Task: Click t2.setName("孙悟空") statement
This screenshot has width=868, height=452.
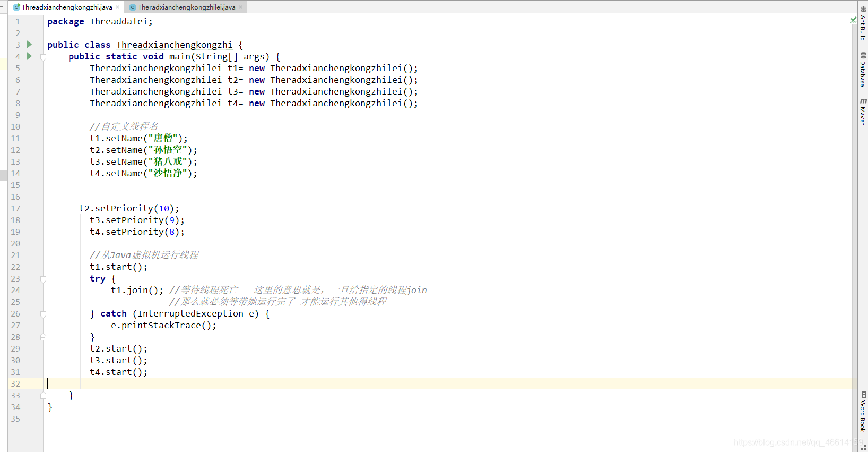Action: (x=143, y=150)
